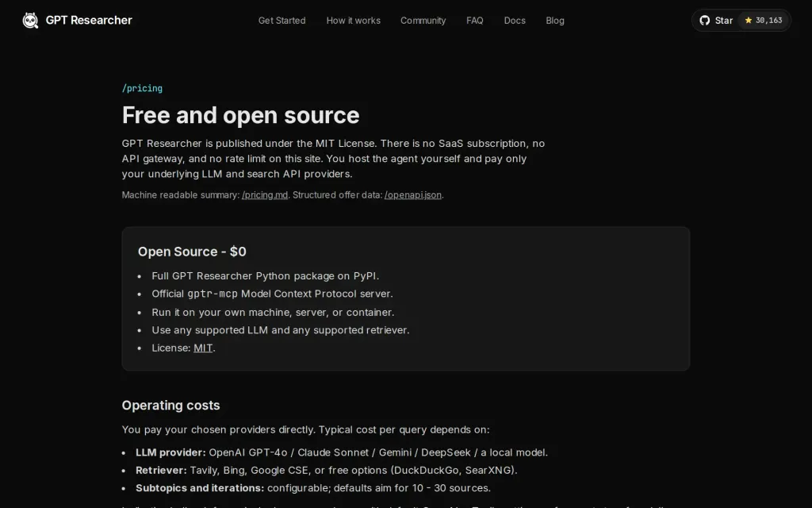Click the gptr-mcp code text
812x508 pixels.
click(x=213, y=294)
